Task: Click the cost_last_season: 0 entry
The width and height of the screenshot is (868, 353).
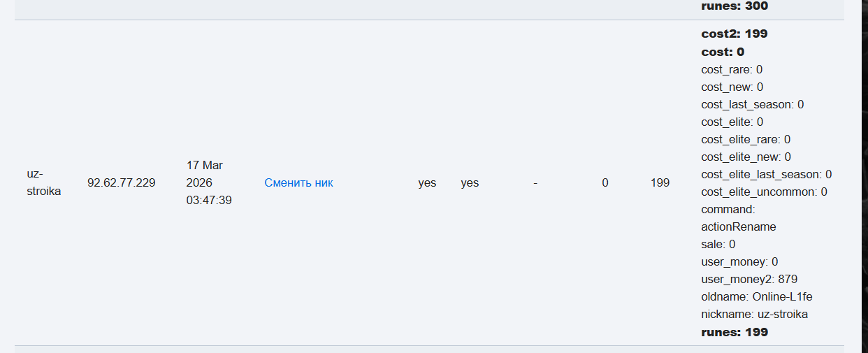Action: point(752,104)
